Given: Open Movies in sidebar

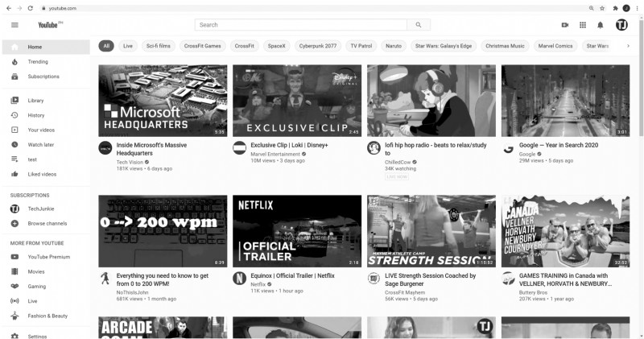Looking at the screenshot, I should [46, 271].
